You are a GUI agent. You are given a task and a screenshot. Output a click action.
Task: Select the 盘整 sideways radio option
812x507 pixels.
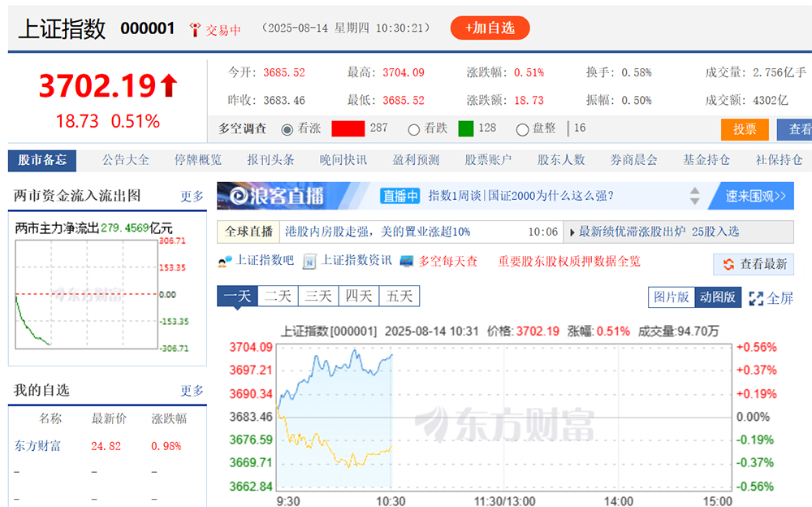click(x=522, y=129)
